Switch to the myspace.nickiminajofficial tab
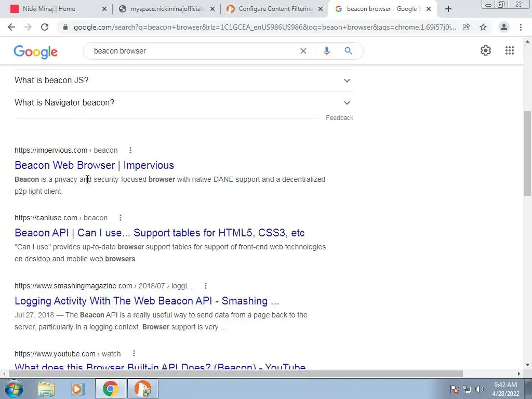 coord(167,9)
